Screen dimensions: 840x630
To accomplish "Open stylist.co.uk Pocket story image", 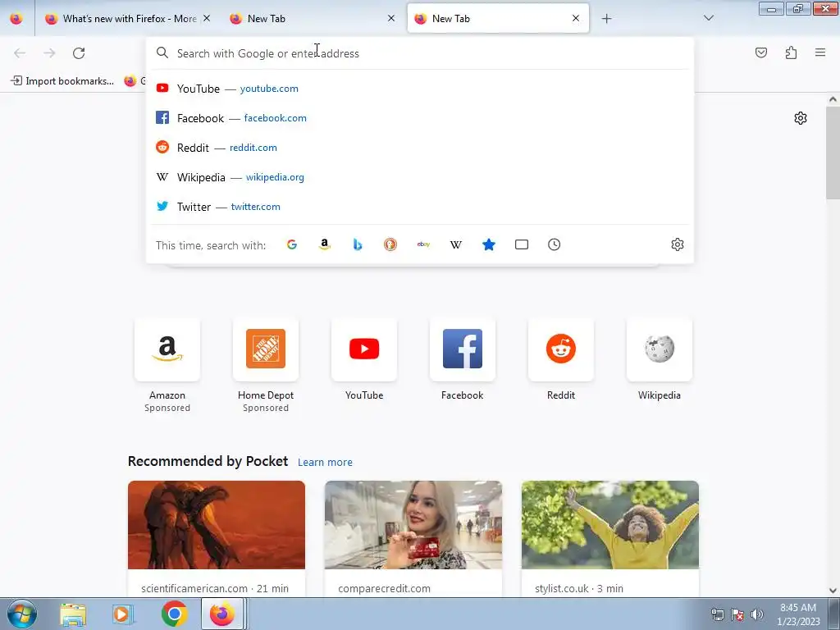I will [610, 525].
